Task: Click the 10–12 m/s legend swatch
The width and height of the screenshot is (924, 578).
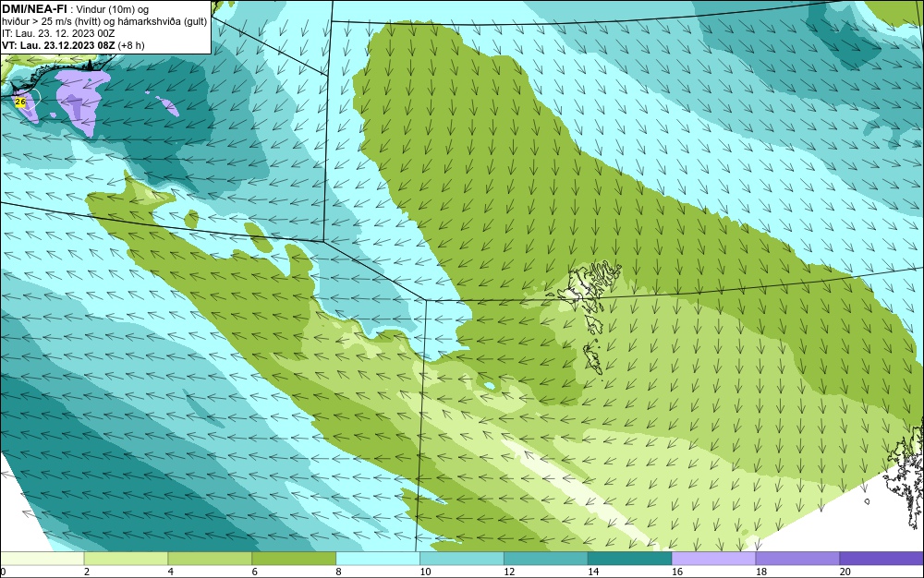Action: [x=461, y=558]
